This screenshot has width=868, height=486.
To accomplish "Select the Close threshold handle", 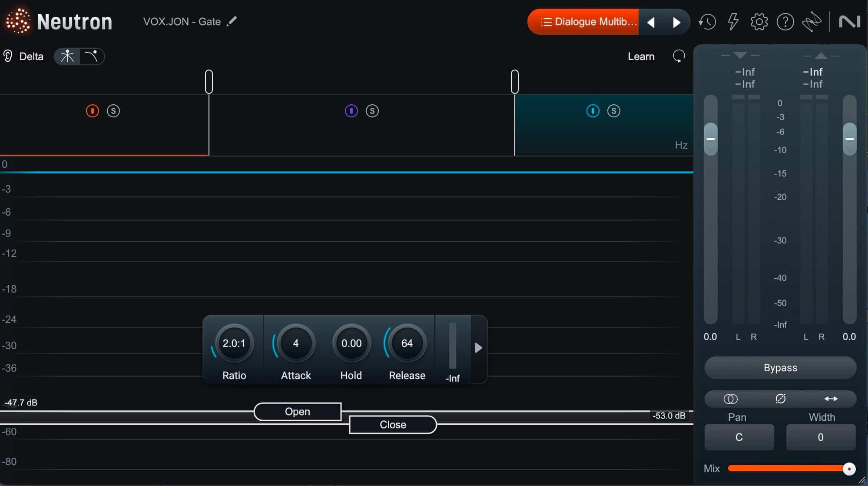I will [x=393, y=425].
